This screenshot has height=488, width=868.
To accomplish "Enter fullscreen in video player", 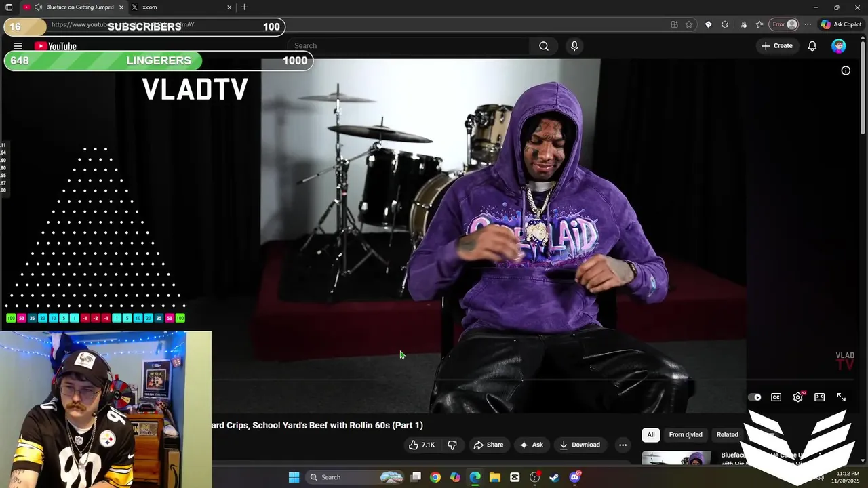I will pos(841,397).
